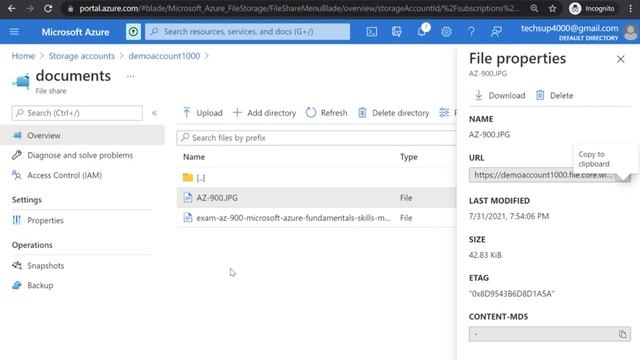The height and width of the screenshot is (360, 640).
Task: Open Chrome's three-dot menu
Action: [x=631, y=9]
